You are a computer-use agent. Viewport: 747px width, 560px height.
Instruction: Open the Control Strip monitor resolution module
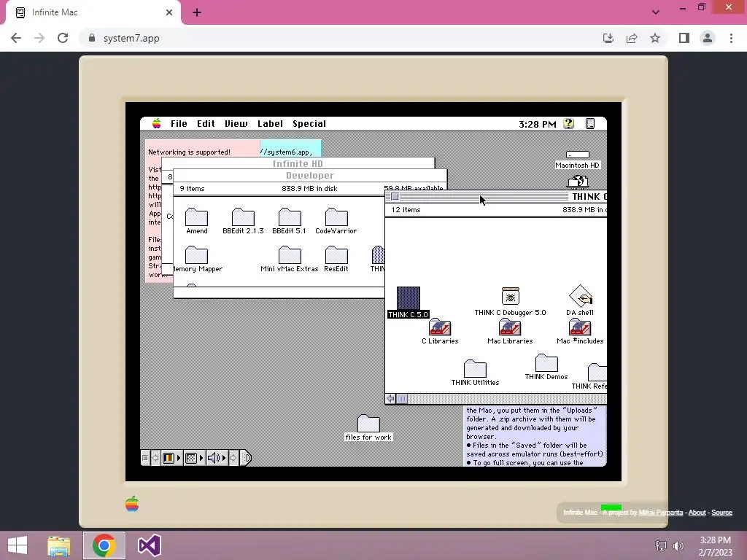tap(194, 458)
